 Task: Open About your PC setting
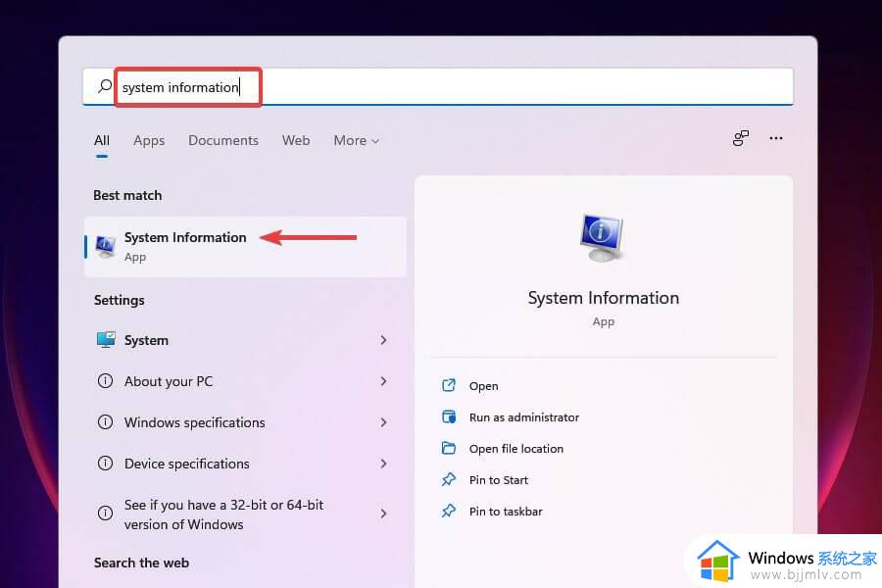click(x=245, y=381)
